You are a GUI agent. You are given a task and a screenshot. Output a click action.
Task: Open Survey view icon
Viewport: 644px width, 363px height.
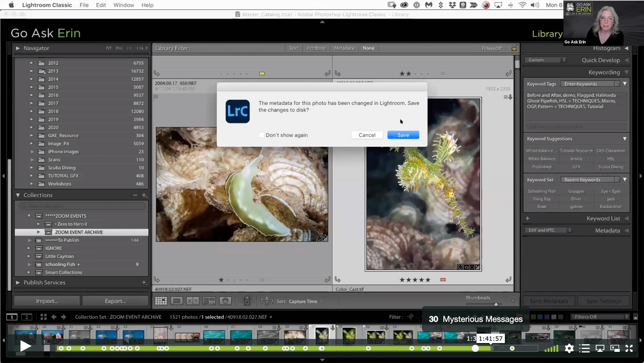click(x=209, y=301)
